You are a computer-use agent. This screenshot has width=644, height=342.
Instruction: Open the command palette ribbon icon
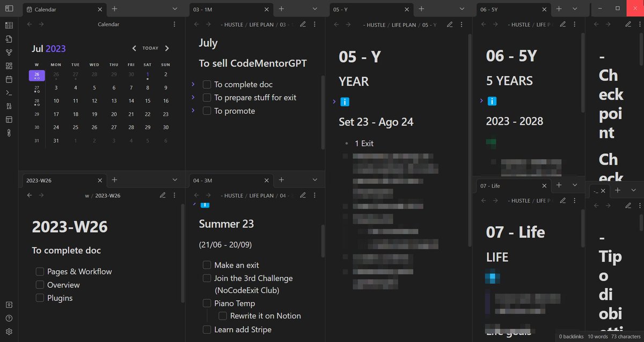[x=9, y=93]
